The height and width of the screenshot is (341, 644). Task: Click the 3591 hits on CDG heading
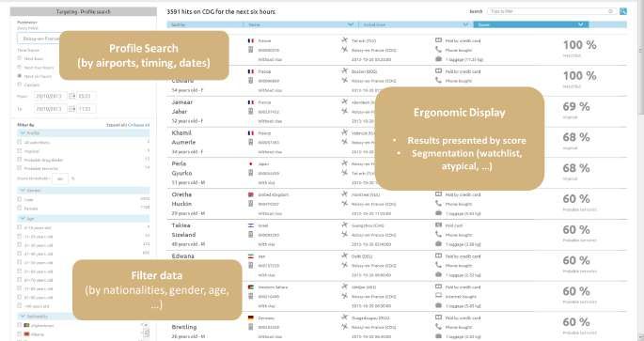coord(221,11)
